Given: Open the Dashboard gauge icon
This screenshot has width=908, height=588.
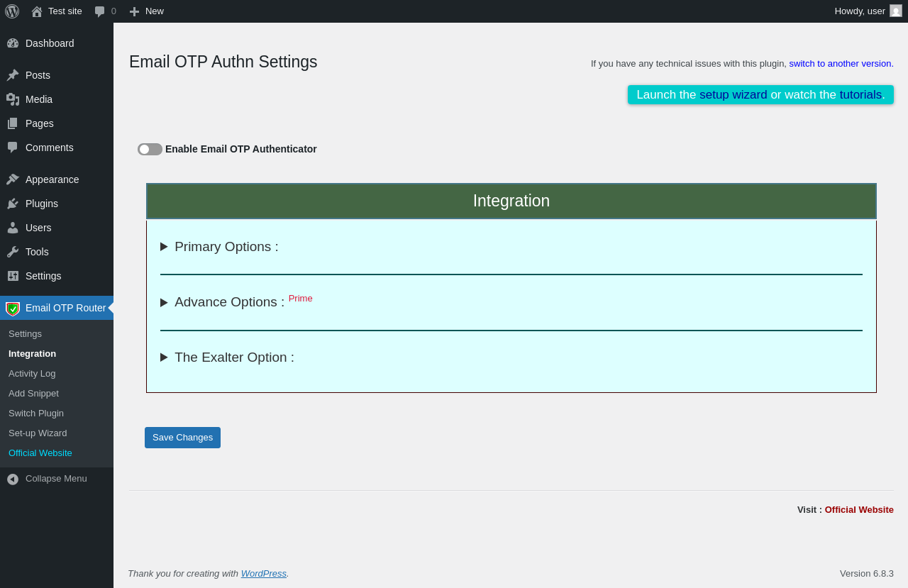Looking at the screenshot, I should tap(13, 43).
